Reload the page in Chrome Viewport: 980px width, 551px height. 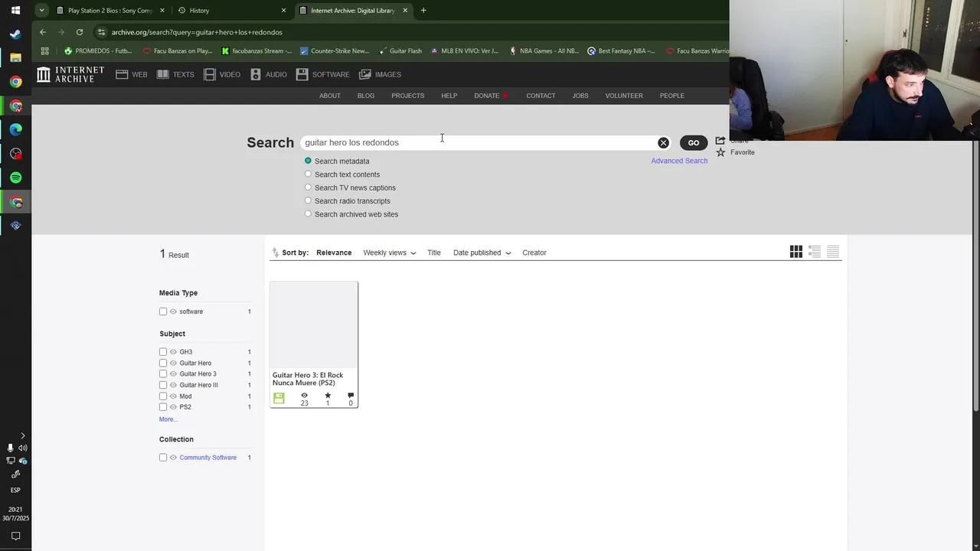80,32
